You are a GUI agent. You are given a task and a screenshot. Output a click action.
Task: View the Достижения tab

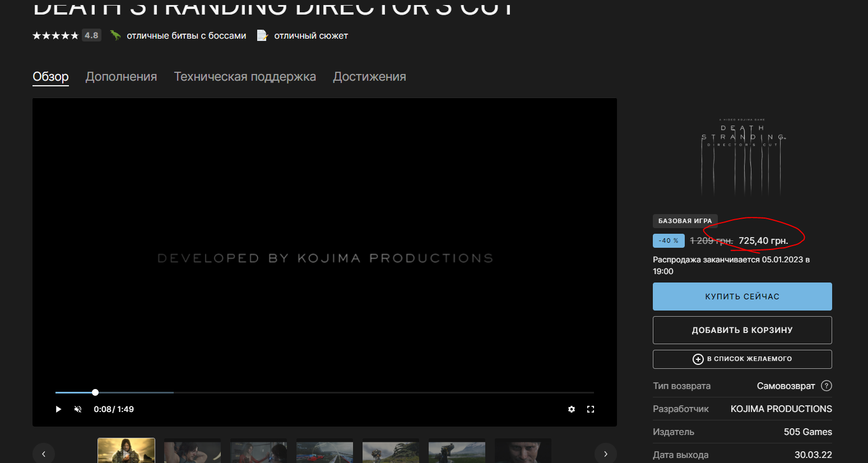(x=369, y=77)
